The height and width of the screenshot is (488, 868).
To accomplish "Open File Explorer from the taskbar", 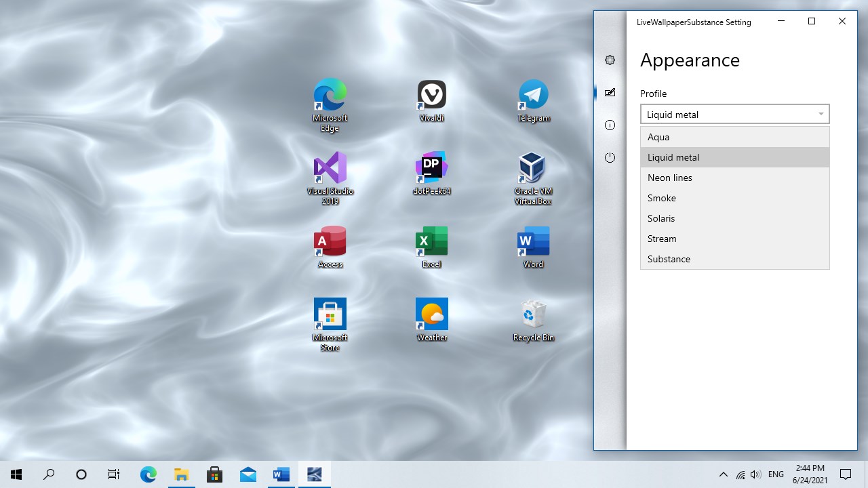I will 181,474.
